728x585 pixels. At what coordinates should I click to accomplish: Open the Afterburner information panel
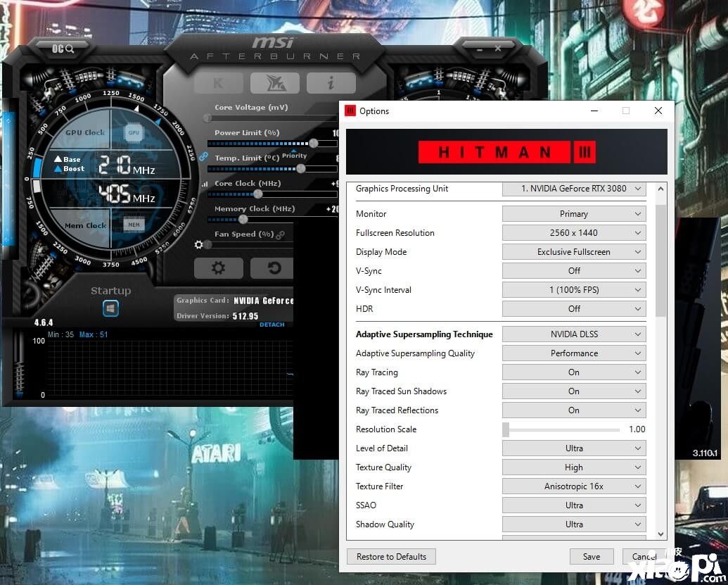(331, 83)
